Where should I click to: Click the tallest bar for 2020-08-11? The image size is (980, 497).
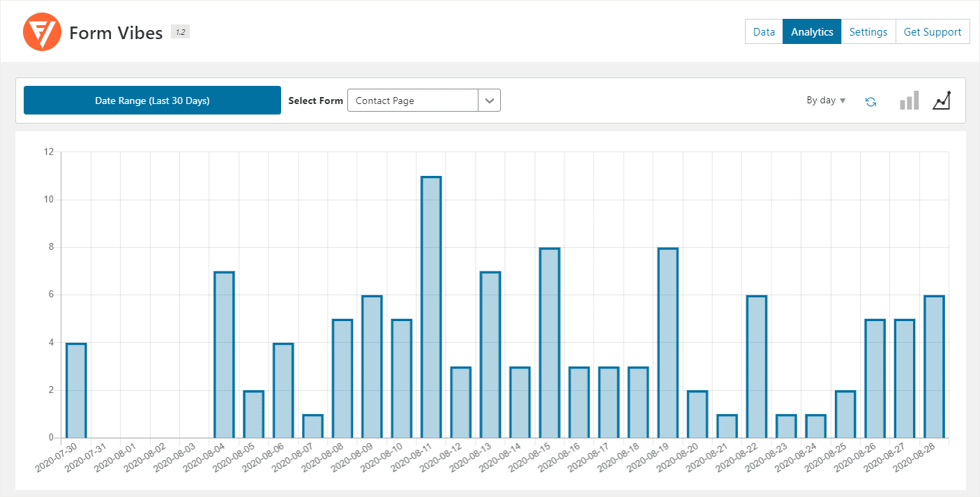431,307
